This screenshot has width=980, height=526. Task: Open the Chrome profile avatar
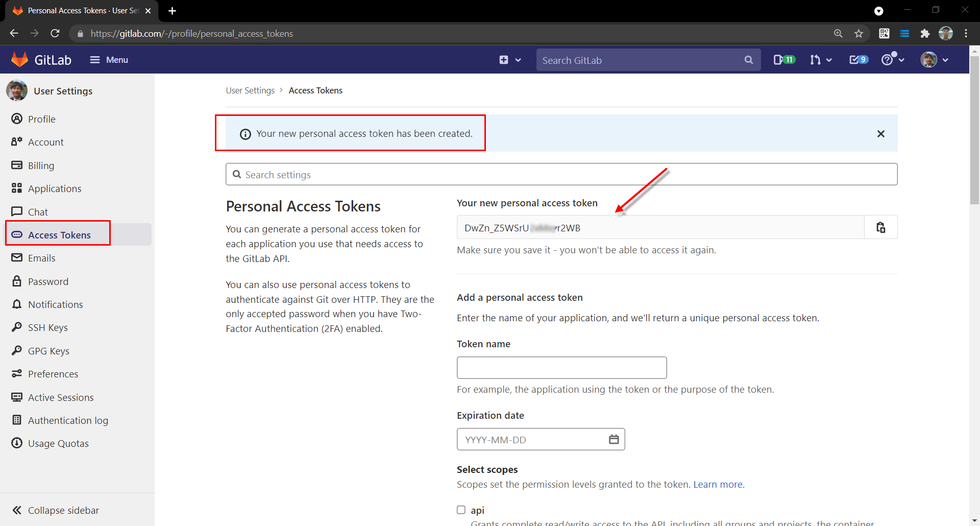[x=946, y=34]
